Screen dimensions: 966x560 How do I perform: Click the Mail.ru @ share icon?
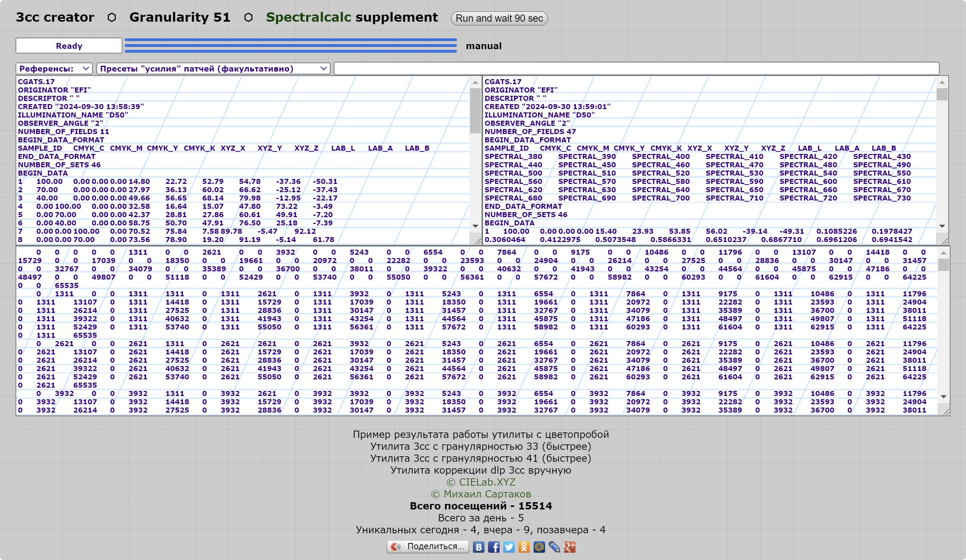point(539,547)
